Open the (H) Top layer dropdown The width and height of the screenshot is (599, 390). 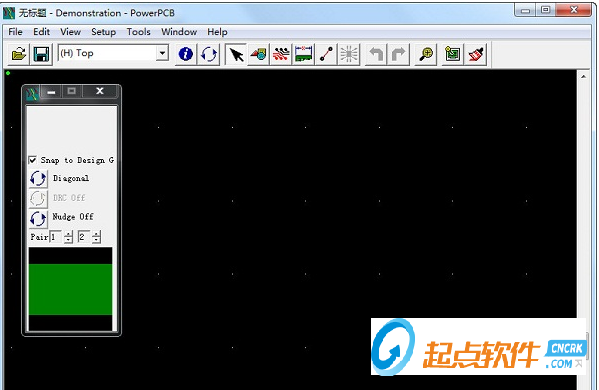tap(162, 53)
